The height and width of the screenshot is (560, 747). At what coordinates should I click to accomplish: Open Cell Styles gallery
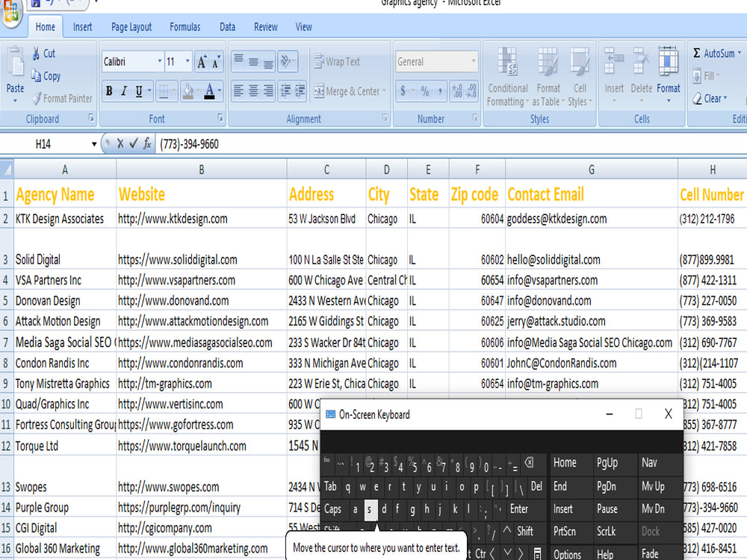coord(580,77)
